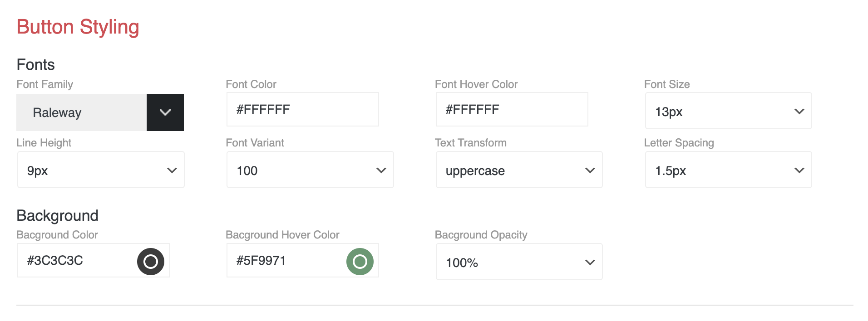Click the dark Background Color swatch
Screen dimensions: 868x321
point(151,261)
